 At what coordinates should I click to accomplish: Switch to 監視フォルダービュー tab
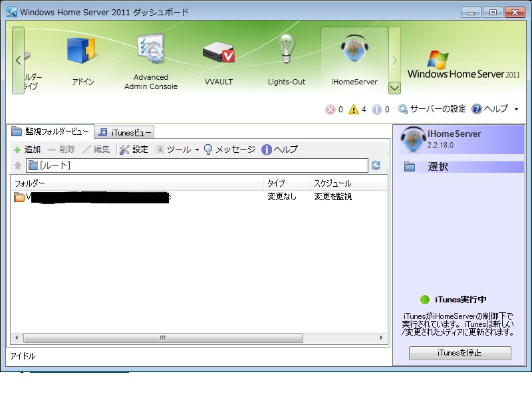click(50, 132)
